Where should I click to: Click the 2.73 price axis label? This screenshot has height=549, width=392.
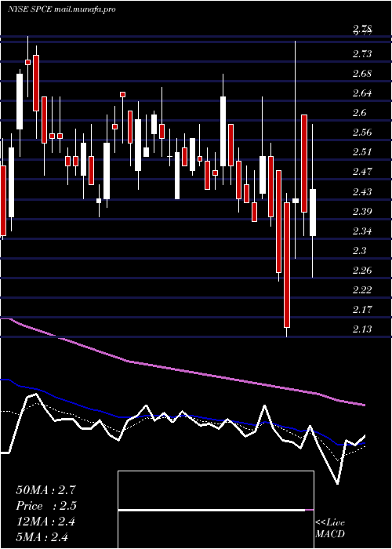362,54
